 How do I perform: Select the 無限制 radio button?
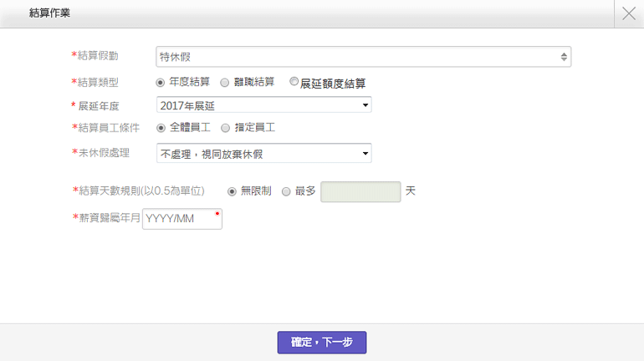coord(232,191)
